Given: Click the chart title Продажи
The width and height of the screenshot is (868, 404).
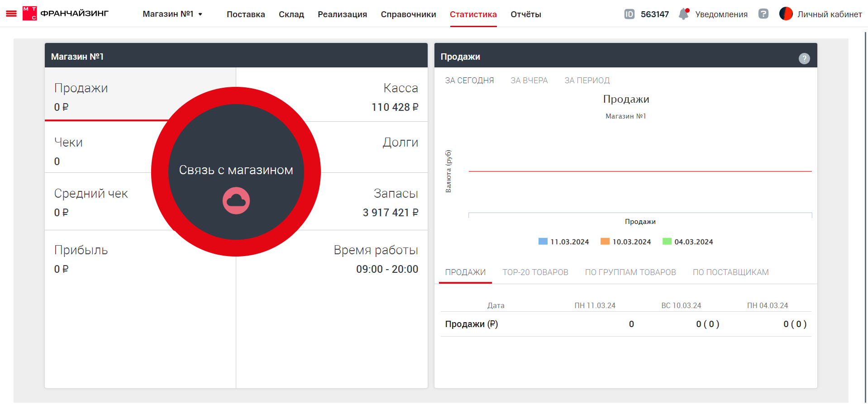Looking at the screenshot, I should click(x=626, y=99).
